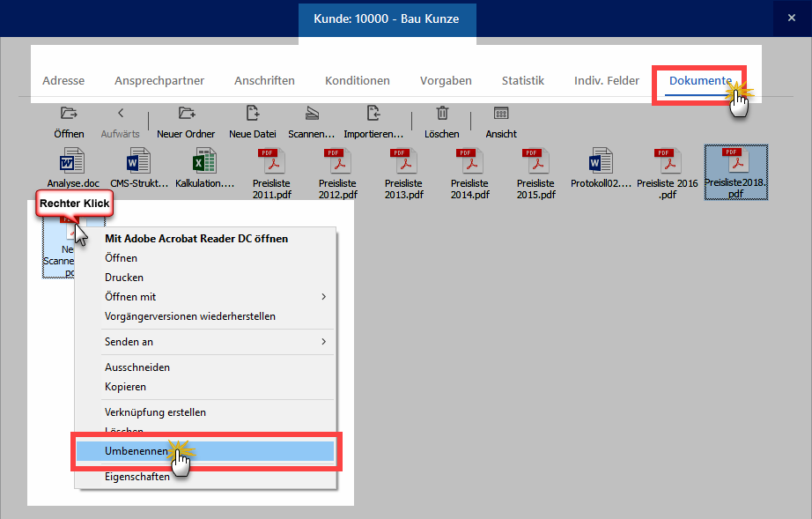The width and height of the screenshot is (812, 519).
Task: Close the Kunde dialog window
Action: pyautogui.click(x=790, y=18)
